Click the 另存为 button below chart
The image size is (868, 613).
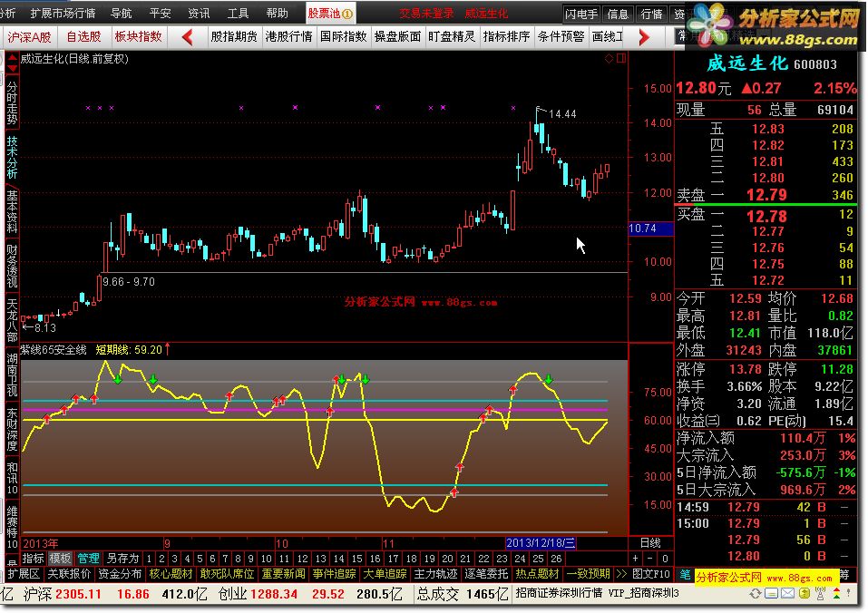[x=122, y=559]
